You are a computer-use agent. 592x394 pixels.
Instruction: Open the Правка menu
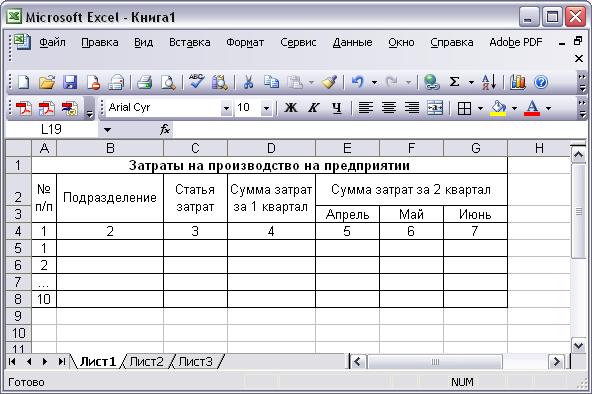[100, 42]
